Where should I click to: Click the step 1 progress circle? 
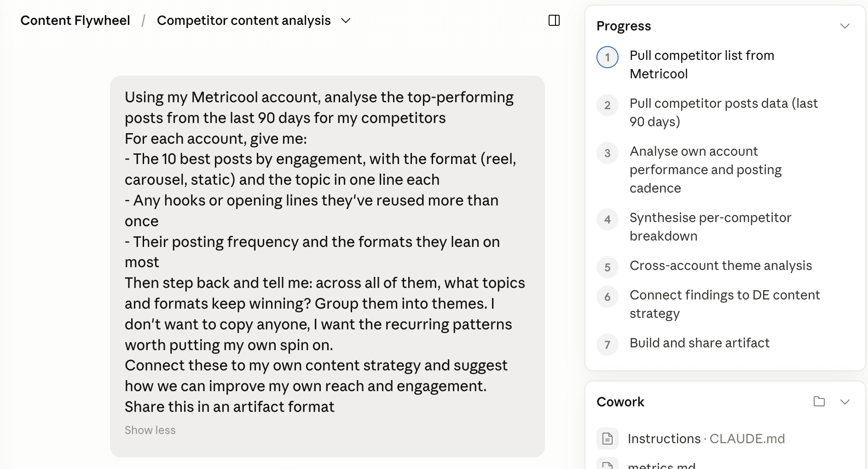pyautogui.click(x=608, y=57)
